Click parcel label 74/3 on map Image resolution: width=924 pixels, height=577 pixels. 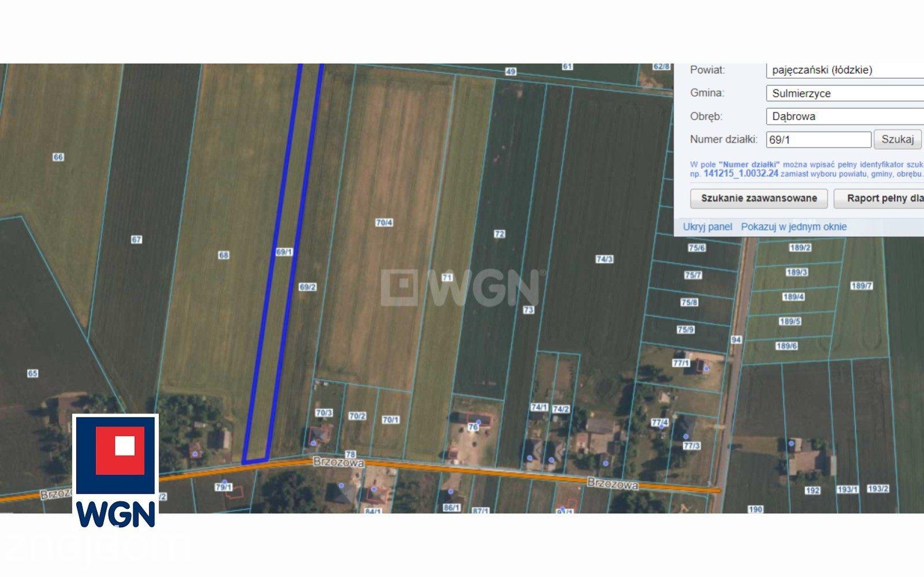point(604,259)
